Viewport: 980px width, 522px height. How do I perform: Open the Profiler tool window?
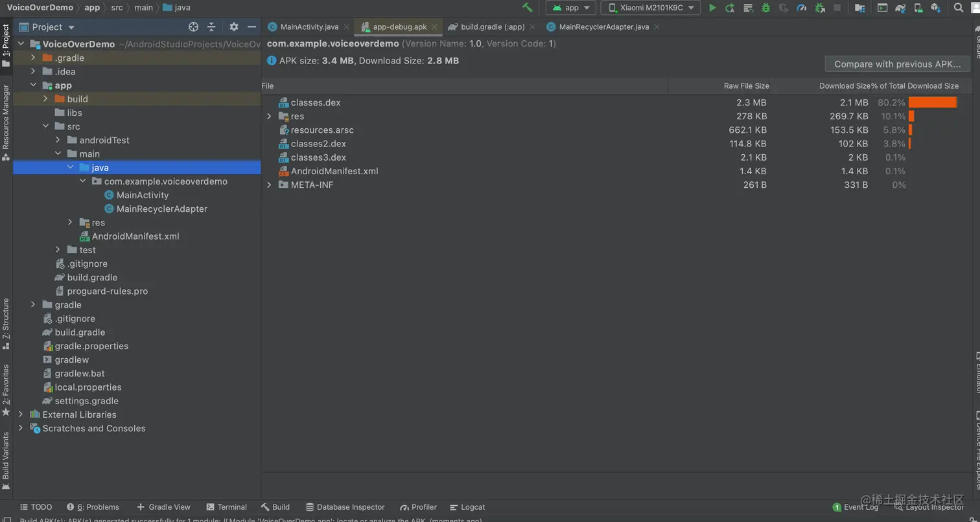[419, 507]
